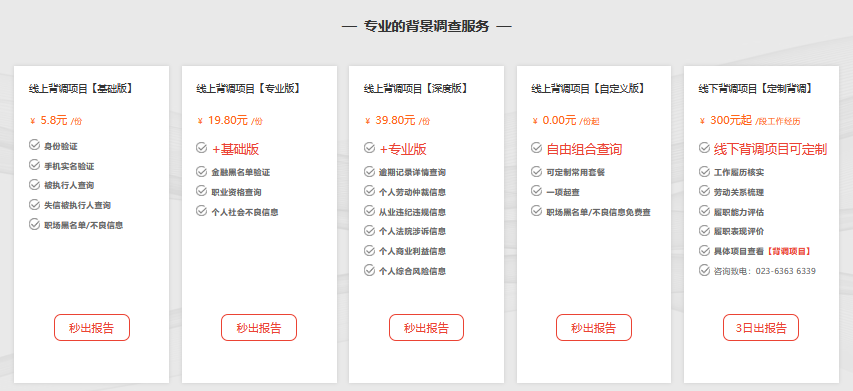Select the 线下背调项目【定制背调】 heading

756,88
